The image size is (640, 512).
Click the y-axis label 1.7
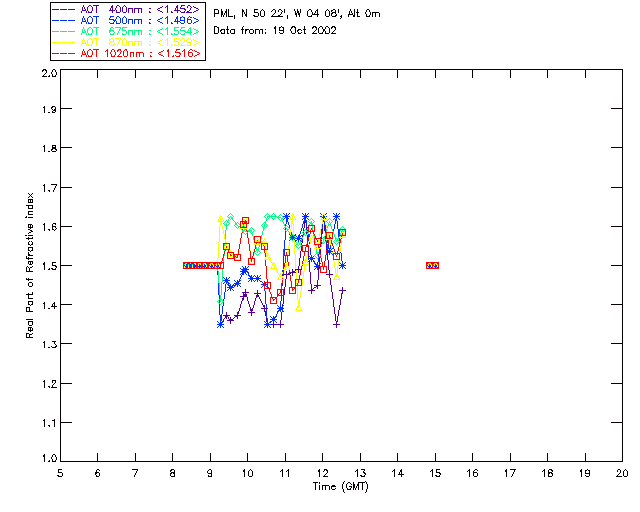[49, 188]
